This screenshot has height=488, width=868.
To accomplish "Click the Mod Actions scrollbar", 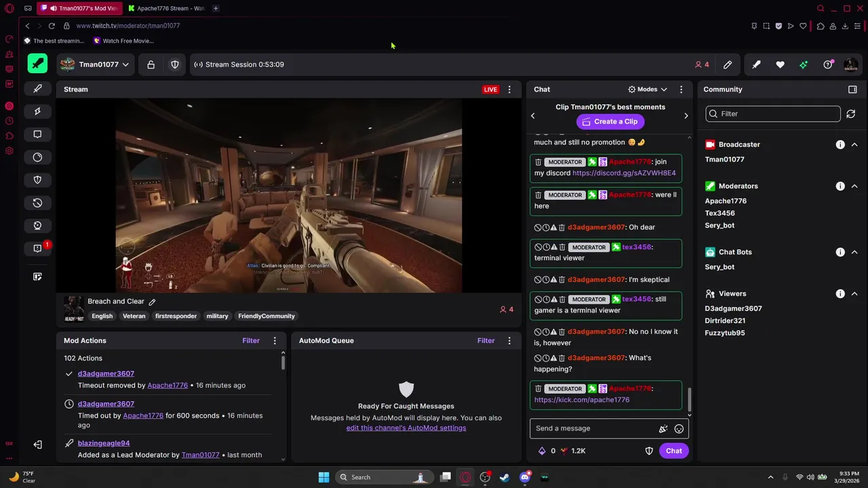I will 283,361.
